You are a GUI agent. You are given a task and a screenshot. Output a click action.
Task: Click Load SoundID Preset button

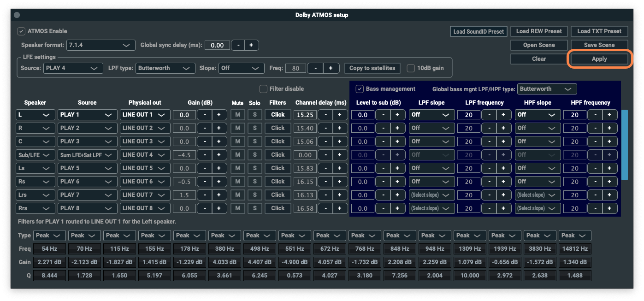pos(479,31)
